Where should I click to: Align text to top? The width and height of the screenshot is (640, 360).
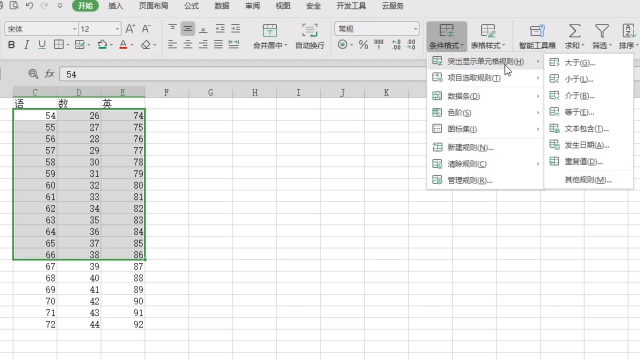point(172,28)
